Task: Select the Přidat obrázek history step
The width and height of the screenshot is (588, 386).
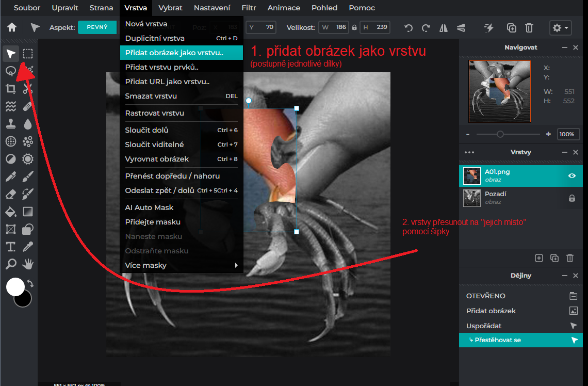Action: click(521, 311)
